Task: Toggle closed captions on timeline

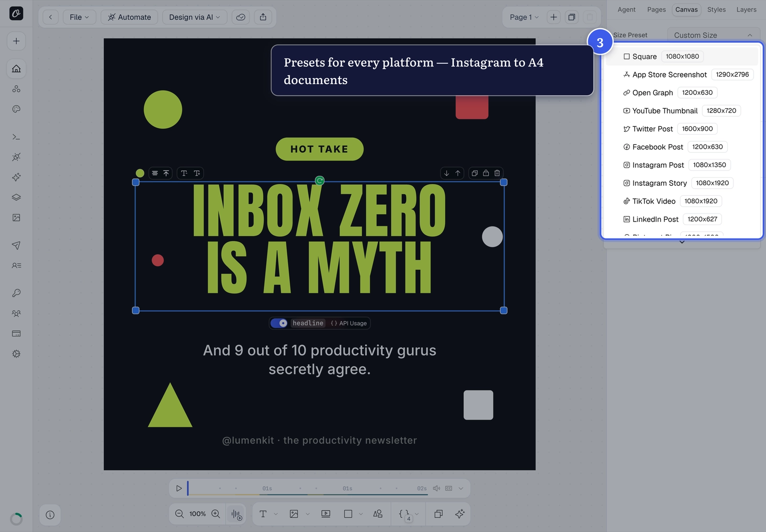Action: coord(449,488)
